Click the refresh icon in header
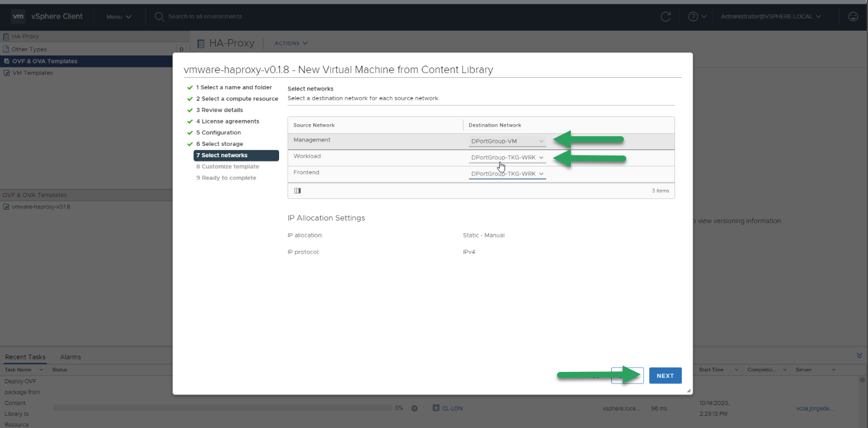This screenshot has width=868, height=428. [666, 16]
